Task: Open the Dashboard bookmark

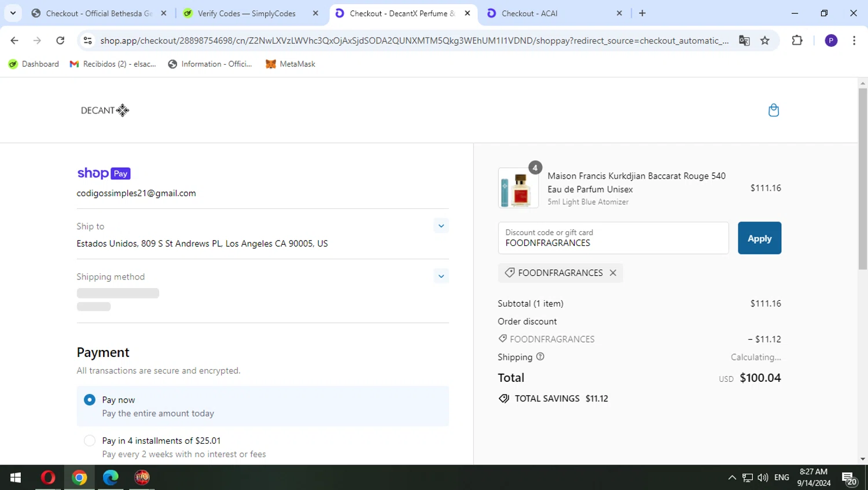Action: (x=34, y=64)
